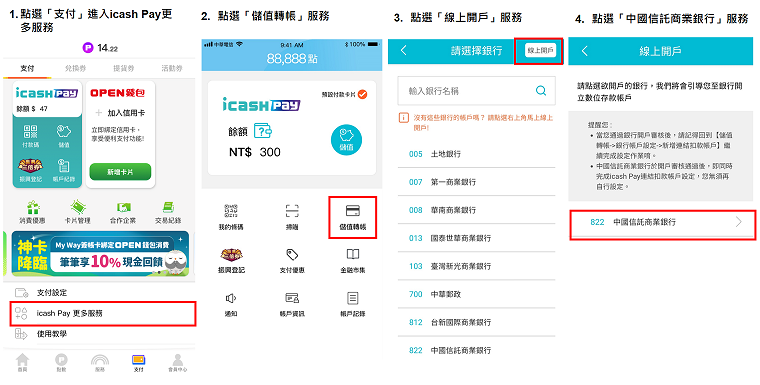Open 交易紀錄 icon
The height and width of the screenshot is (385, 760).
[168, 208]
